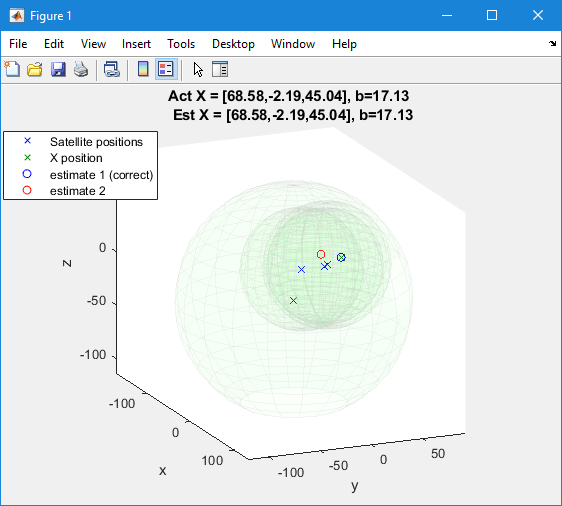Open the Window menu
562x506 pixels.
tap(293, 44)
